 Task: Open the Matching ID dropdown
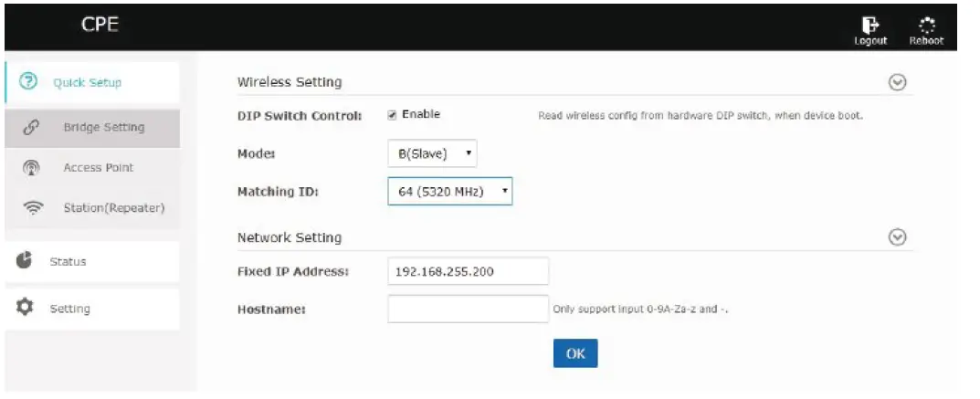pyautogui.click(x=449, y=191)
